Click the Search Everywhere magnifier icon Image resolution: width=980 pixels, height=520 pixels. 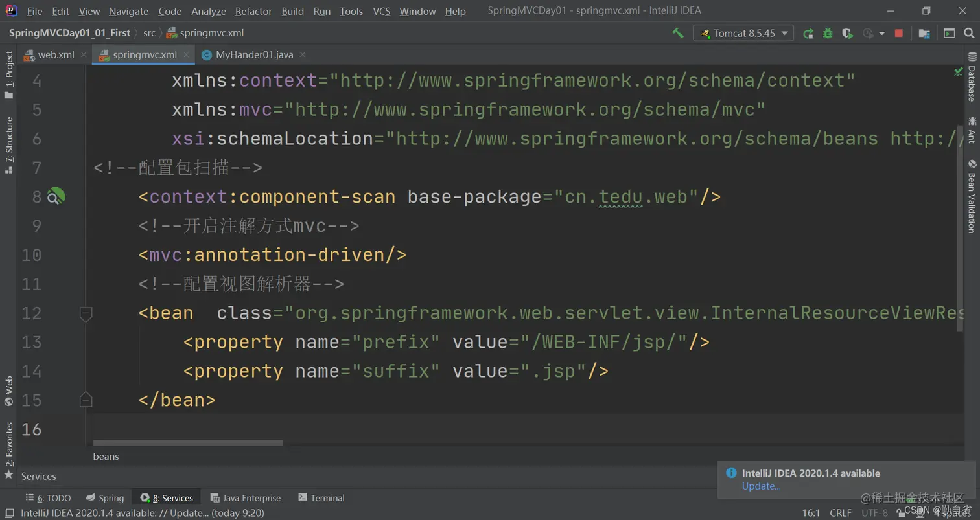coord(970,33)
